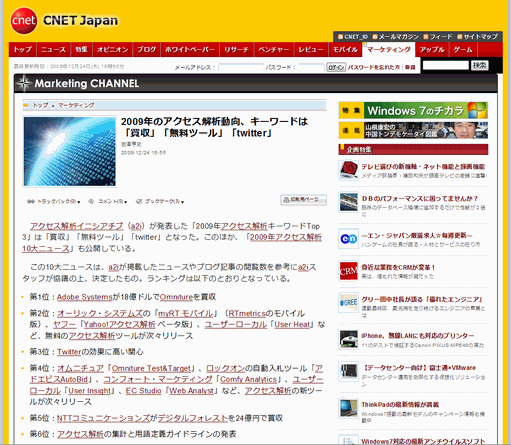Focus the メールアドレス input field
511x445 pixels.
pos(241,67)
